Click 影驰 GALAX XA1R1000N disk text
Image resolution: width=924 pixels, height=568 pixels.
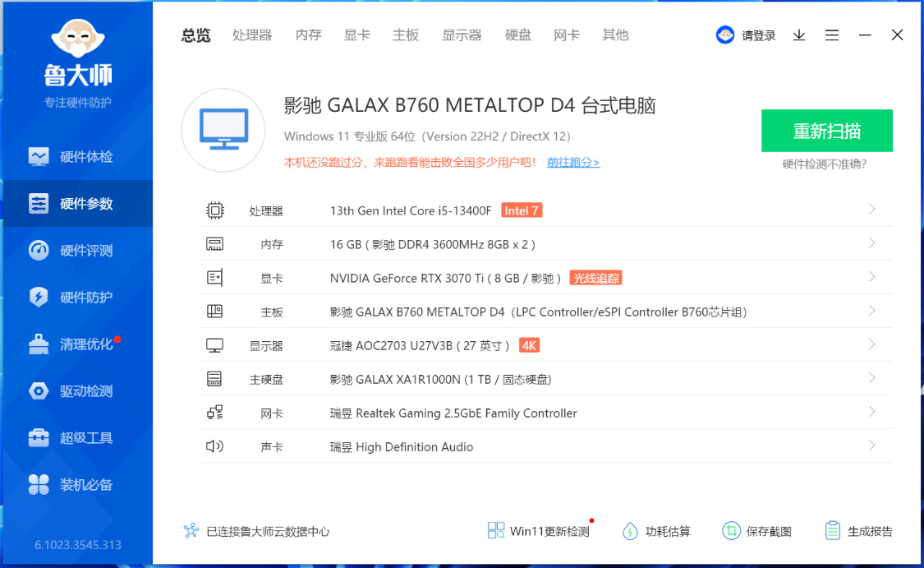pos(441,380)
